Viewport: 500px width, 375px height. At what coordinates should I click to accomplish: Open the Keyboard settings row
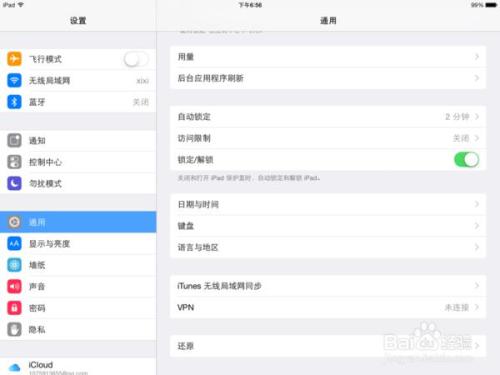point(328,226)
